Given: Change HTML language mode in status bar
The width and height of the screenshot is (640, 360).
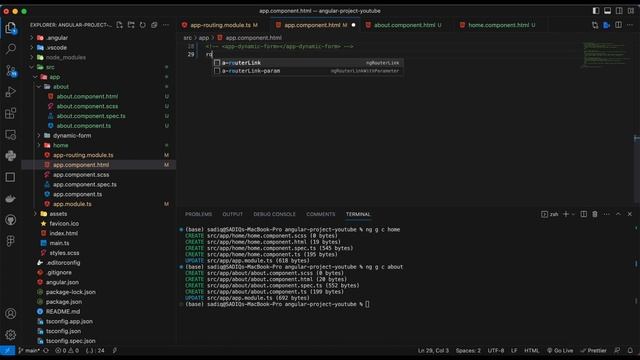Looking at the screenshot, I should click(531, 350).
